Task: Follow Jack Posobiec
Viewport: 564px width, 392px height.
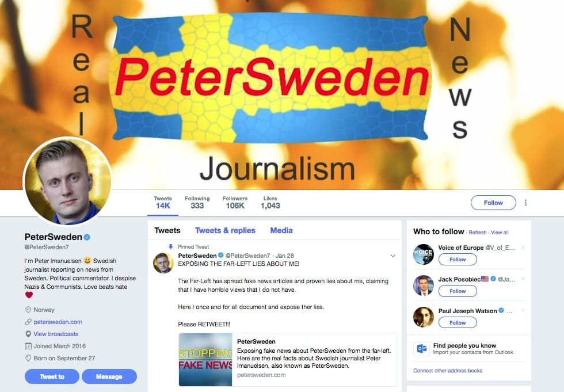Action: click(458, 291)
